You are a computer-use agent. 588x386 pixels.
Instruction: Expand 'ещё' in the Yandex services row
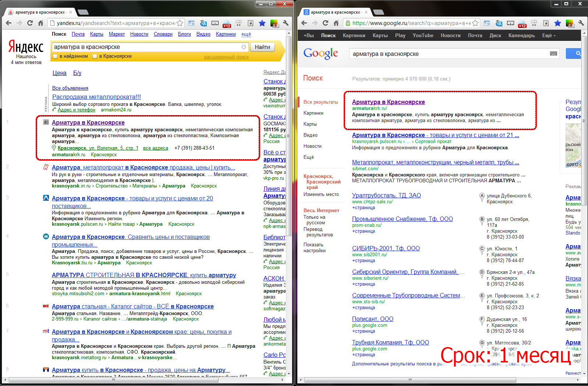[x=246, y=34]
